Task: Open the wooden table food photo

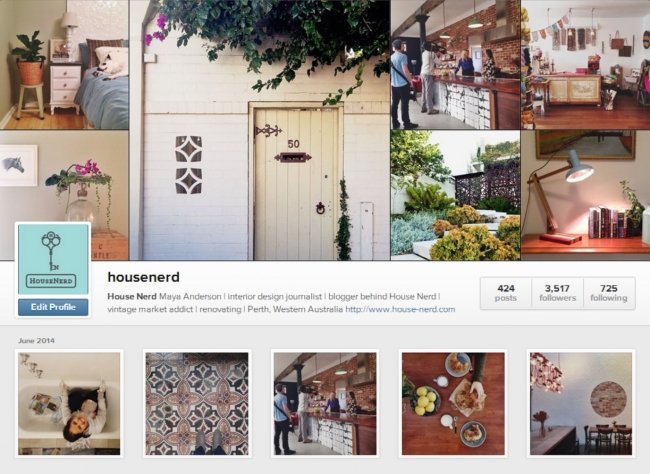Action: (x=453, y=404)
